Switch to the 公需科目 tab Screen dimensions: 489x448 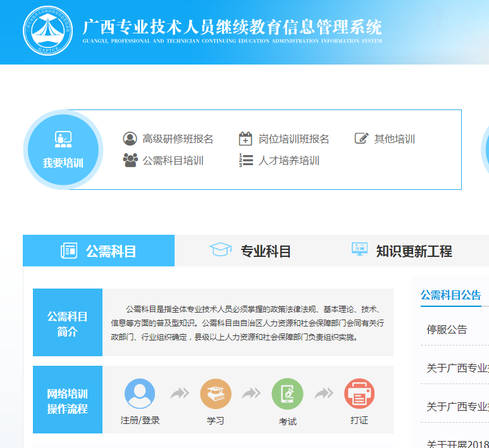tap(99, 251)
